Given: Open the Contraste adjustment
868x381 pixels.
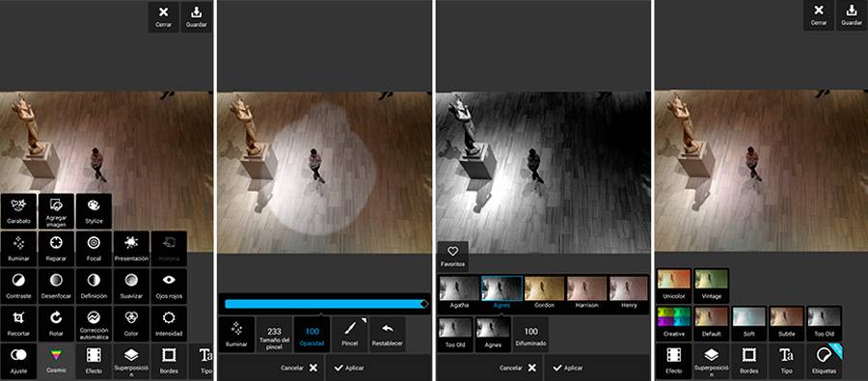Looking at the screenshot, I should point(19,286).
